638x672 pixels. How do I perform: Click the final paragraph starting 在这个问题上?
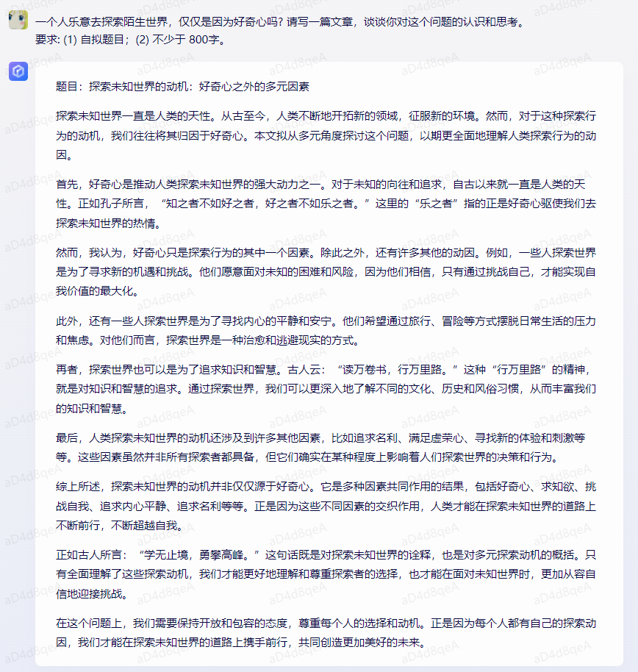(326, 632)
